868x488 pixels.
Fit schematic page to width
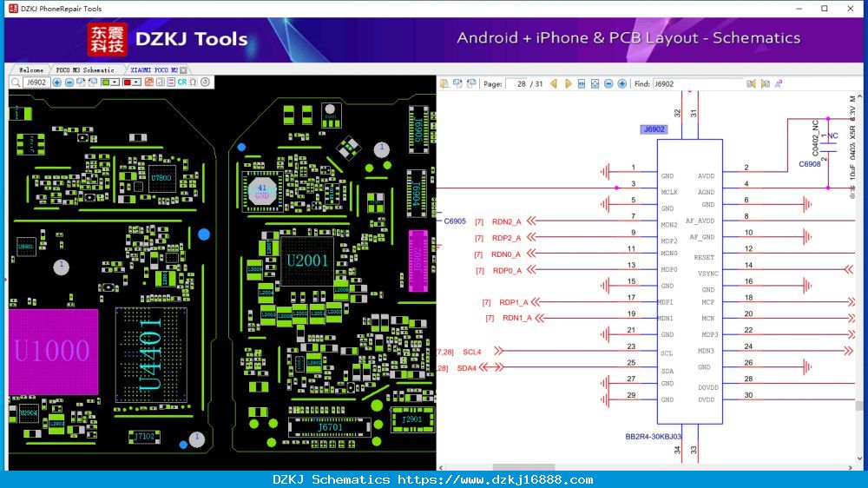(x=582, y=83)
